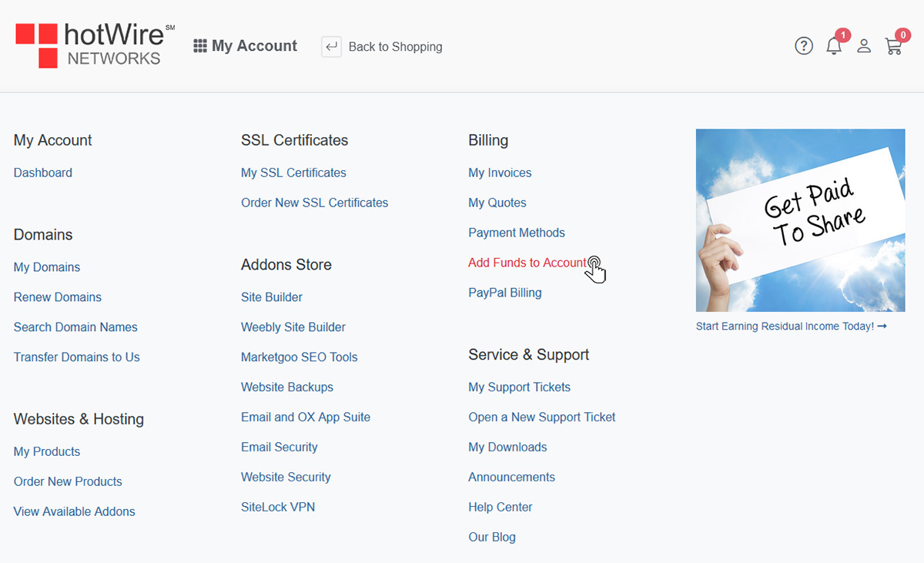View the shopping cart icon

(x=893, y=47)
